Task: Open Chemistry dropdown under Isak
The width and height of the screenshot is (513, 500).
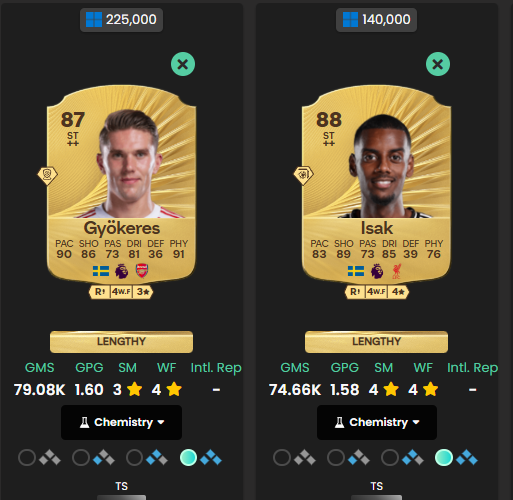Action: click(377, 422)
